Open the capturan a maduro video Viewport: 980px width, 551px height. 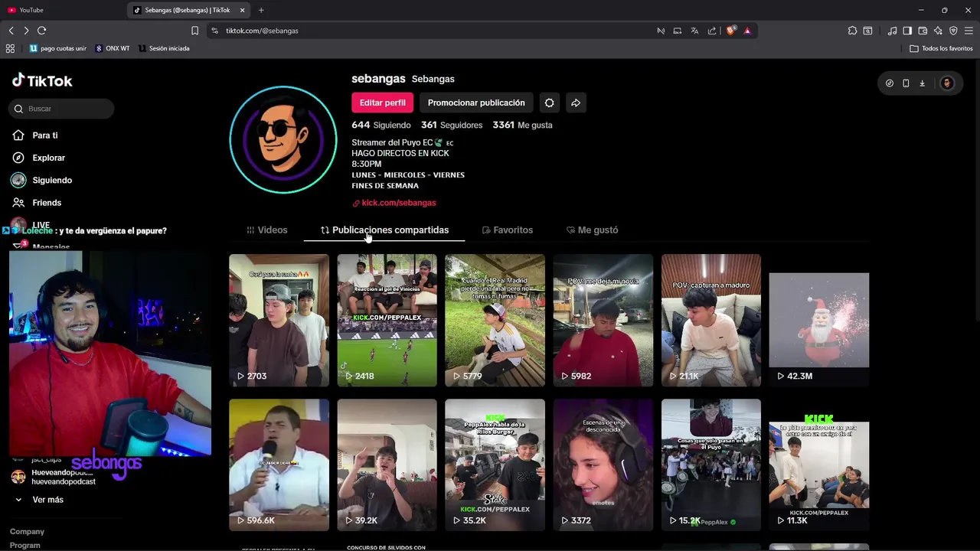[x=710, y=320]
